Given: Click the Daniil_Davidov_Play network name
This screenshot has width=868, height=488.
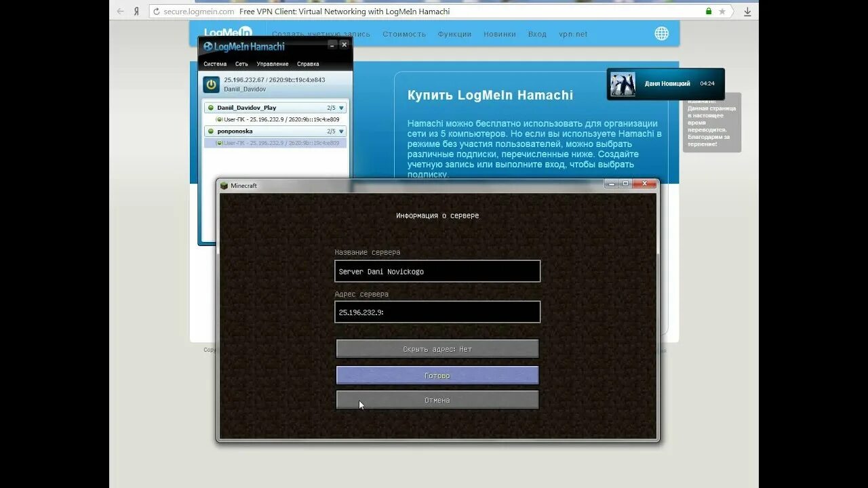Looking at the screenshot, I should point(247,108).
